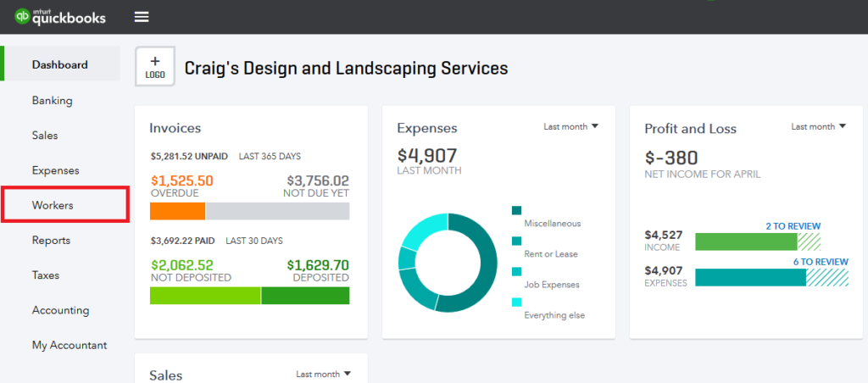Open the 6 TO REVIEW expenses link
The image size is (868, 383).
[821, 262]
